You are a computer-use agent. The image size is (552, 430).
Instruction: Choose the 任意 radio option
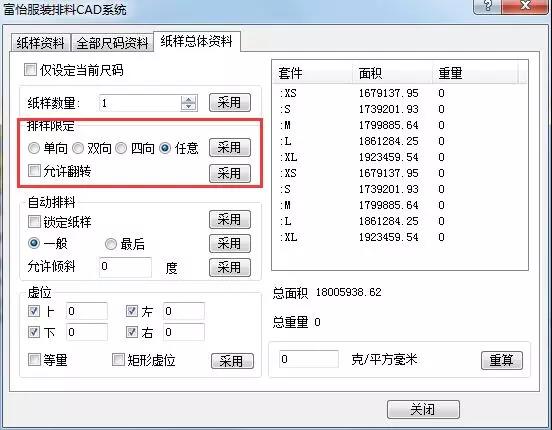165,148
